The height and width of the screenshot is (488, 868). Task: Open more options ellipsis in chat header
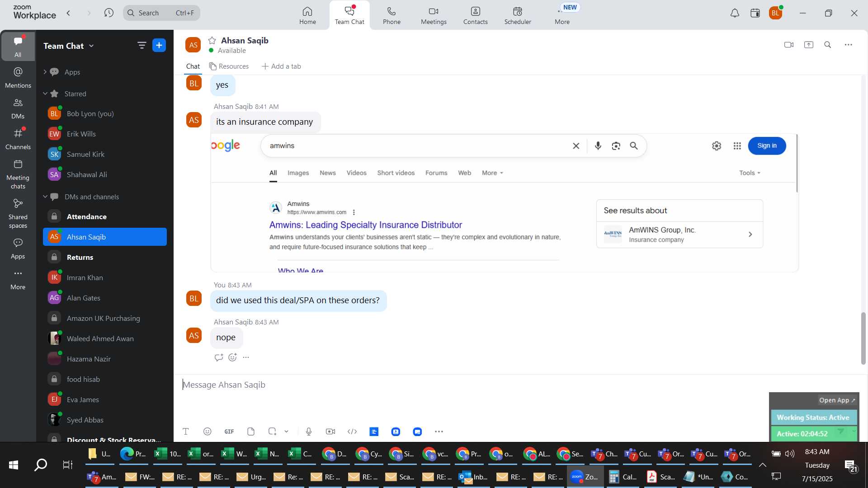click(x=849, y=45)
